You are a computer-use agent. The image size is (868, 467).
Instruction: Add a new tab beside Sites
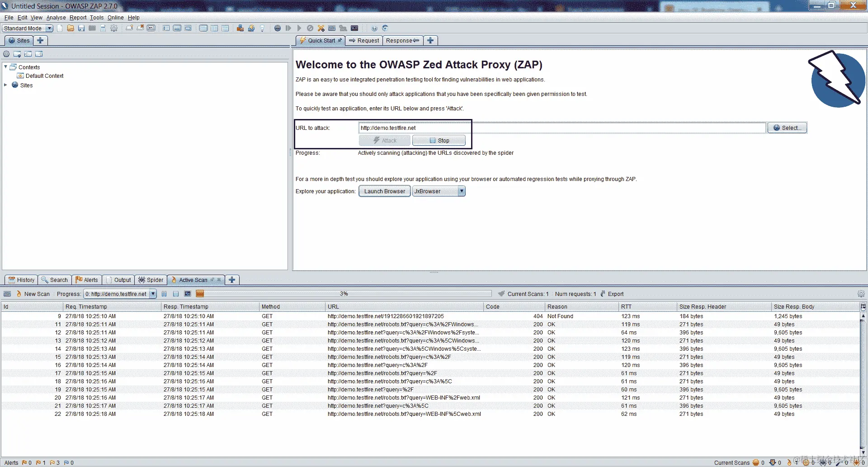click(x=40, y=40)
